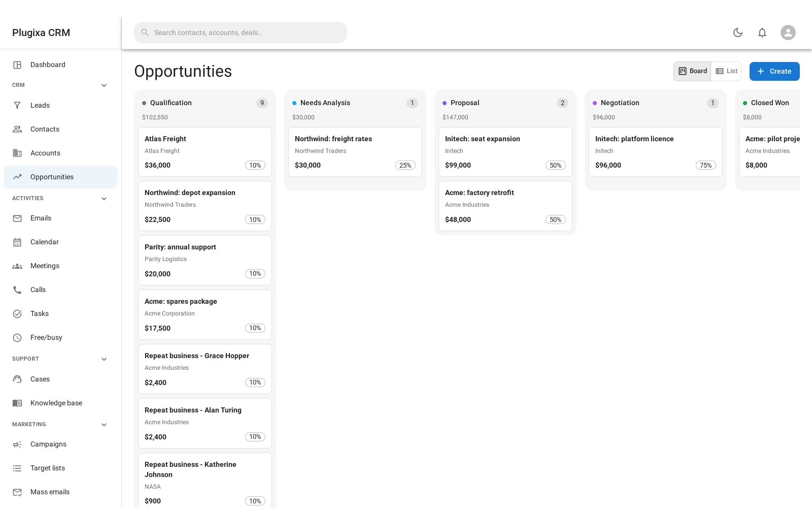Click the Cases headset icon

17,379
